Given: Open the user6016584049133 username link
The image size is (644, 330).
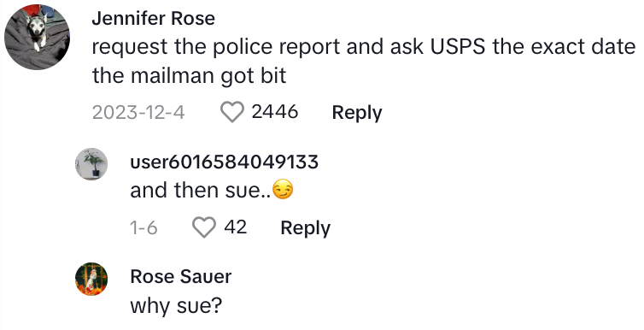Looking at the screenshot, I should click(x=225, y=162).
